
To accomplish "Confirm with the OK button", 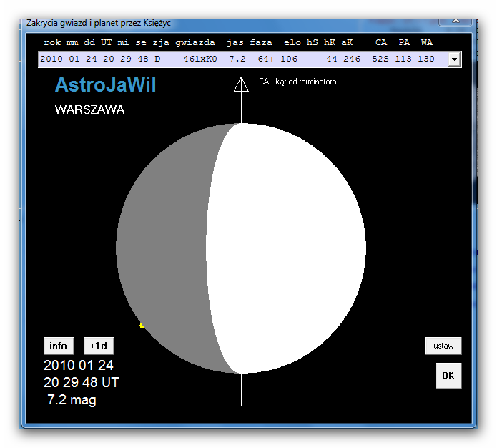I will pyautogui.click(x=448, y=376).
